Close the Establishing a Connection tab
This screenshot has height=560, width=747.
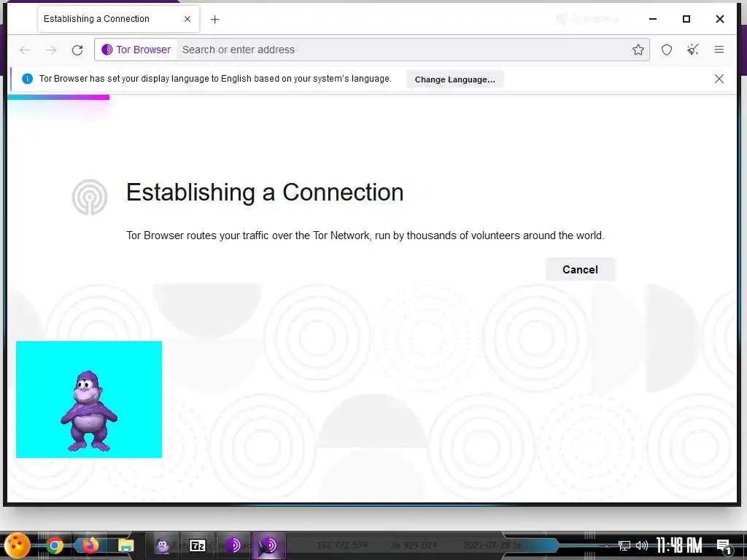[x=187, y=19]
